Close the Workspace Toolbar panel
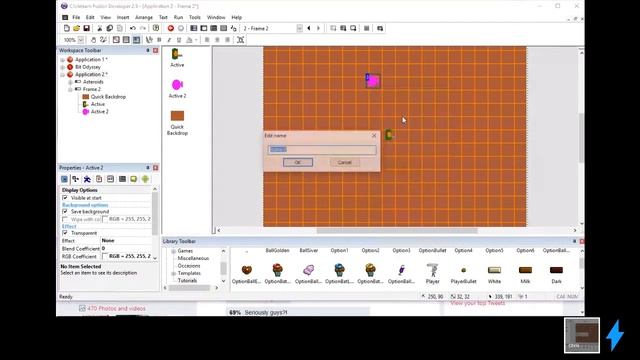640x360 pixels. [x=156, y=50]
